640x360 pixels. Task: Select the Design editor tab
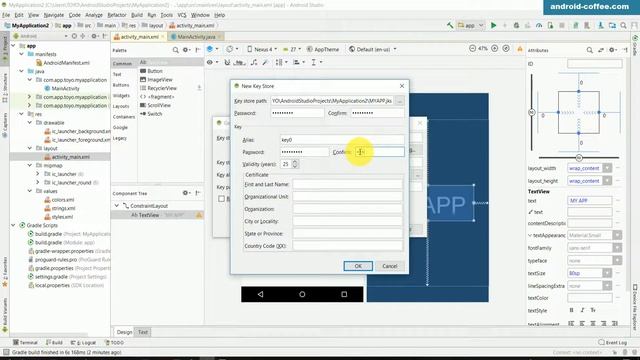point(124,332)
